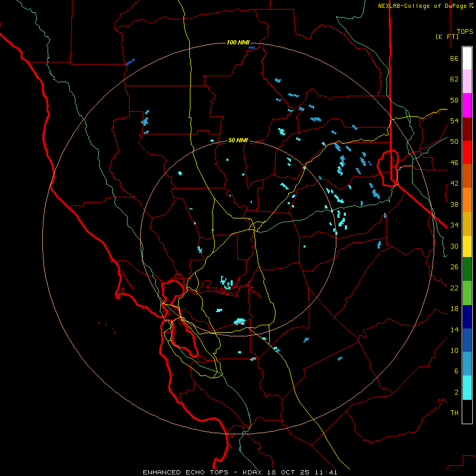Click the '34' legend value
476x476 pixels.
(454, 225)
